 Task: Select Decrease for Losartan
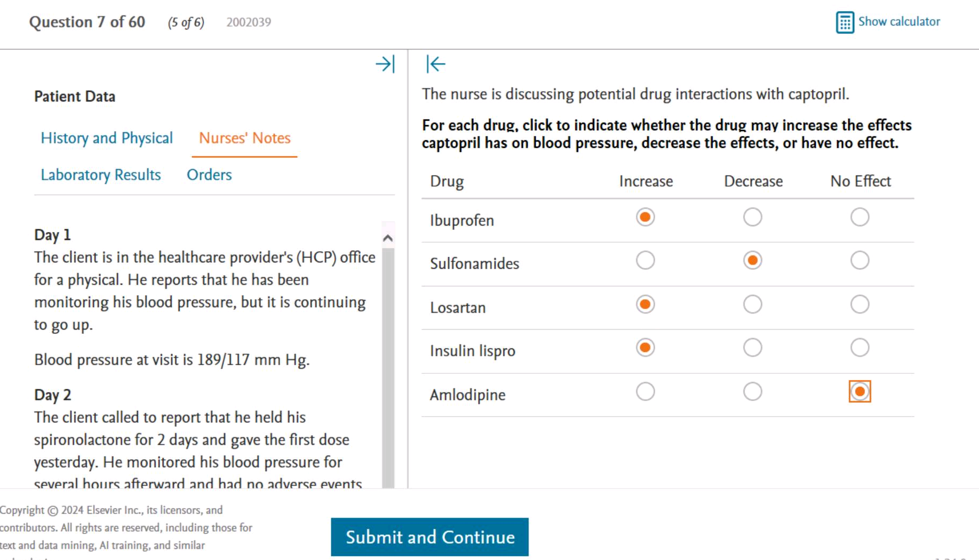point(752,305)
